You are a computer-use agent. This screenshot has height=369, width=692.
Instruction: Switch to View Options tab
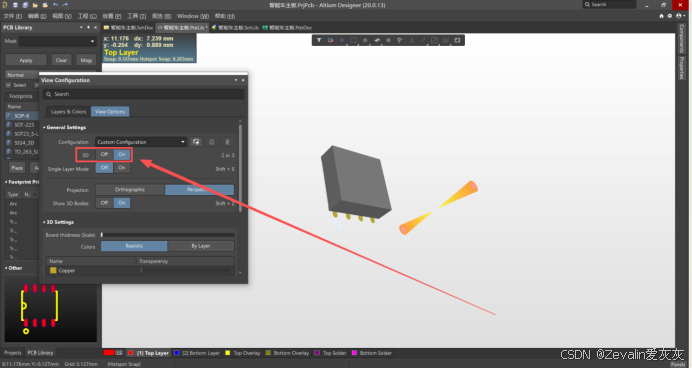tap(110, 112)
